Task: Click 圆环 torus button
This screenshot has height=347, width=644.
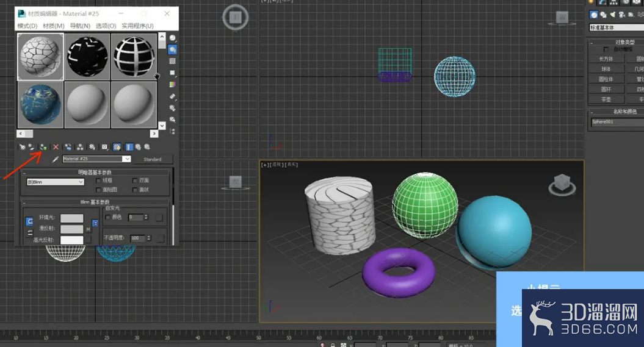Action: pos(606,89)
